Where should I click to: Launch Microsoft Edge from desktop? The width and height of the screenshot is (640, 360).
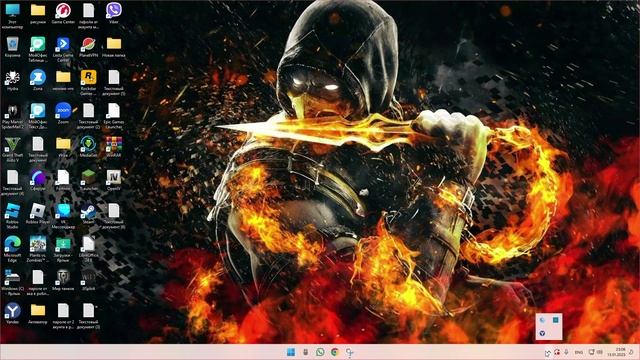(12, 250)
